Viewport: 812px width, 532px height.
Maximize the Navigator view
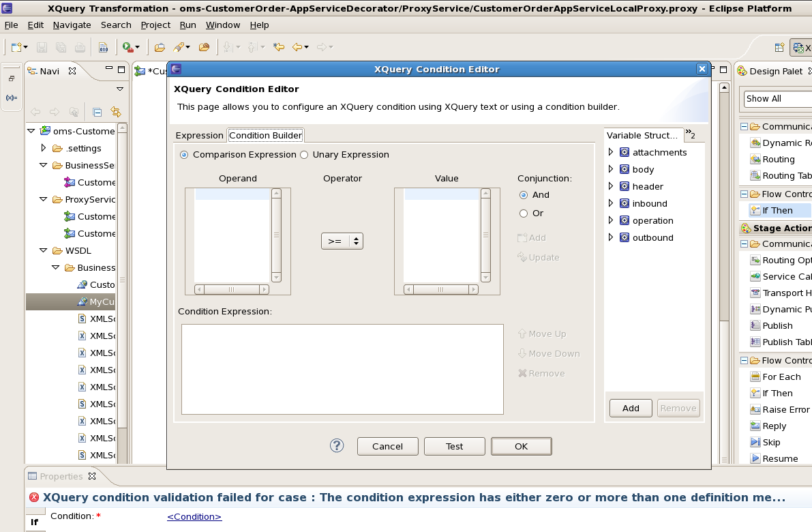click(x=121, y=70)
